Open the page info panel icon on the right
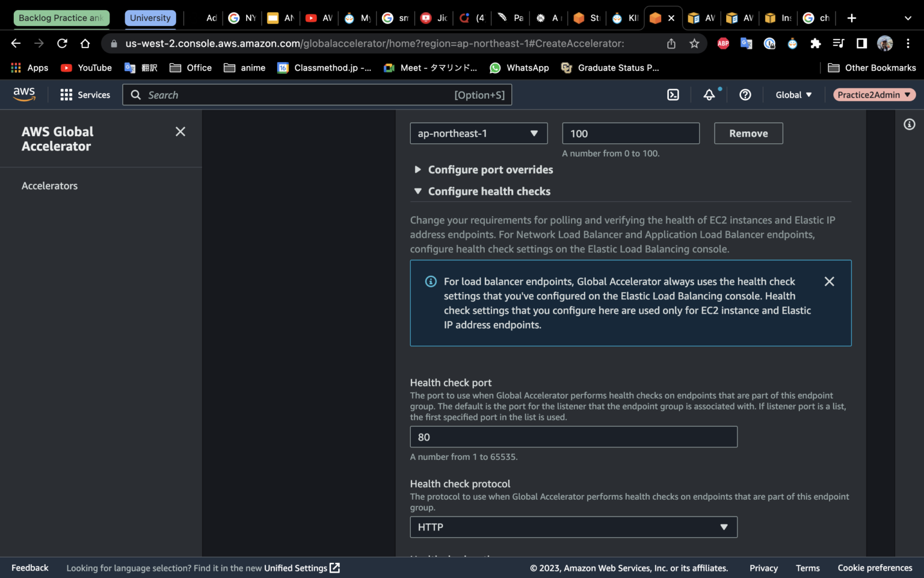 coord(910,124)
